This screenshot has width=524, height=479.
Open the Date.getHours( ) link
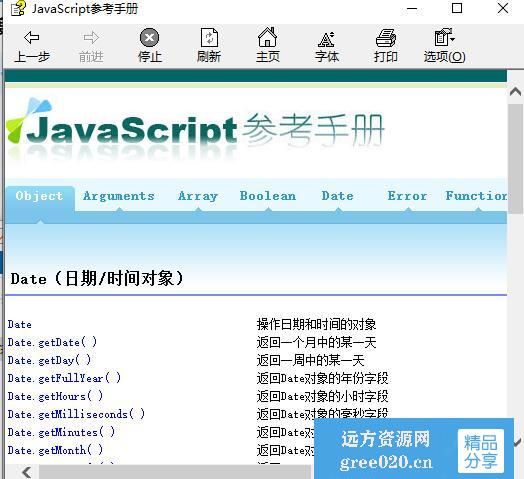[55, 396]
